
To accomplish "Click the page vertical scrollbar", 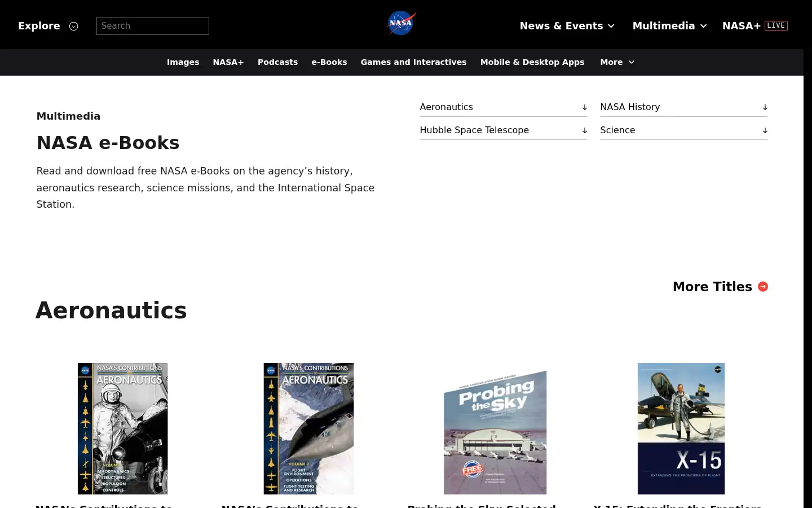I will point(807,254).
